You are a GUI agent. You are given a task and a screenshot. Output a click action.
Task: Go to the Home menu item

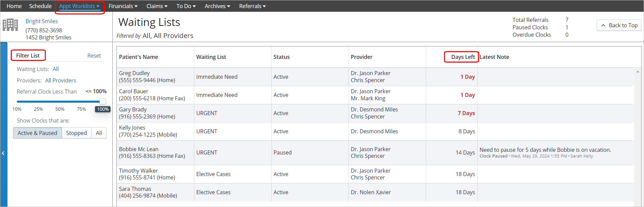coord(14,6)
